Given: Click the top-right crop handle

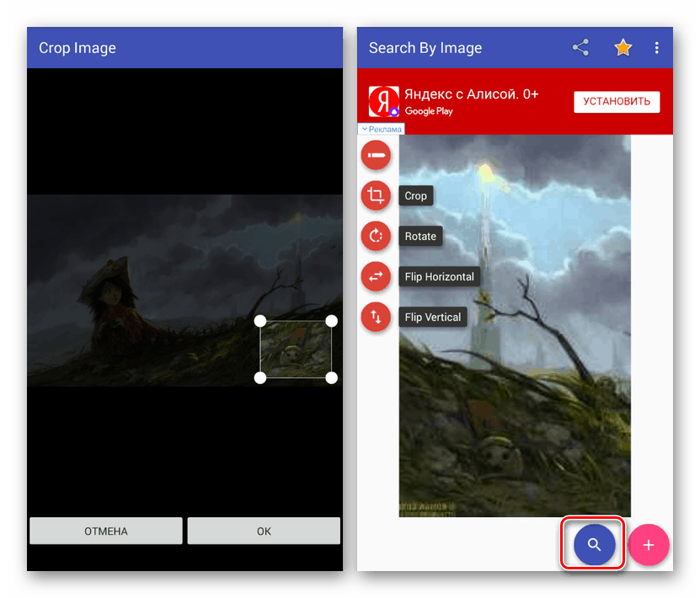Looking at the screenshot, I should point(331,321).
